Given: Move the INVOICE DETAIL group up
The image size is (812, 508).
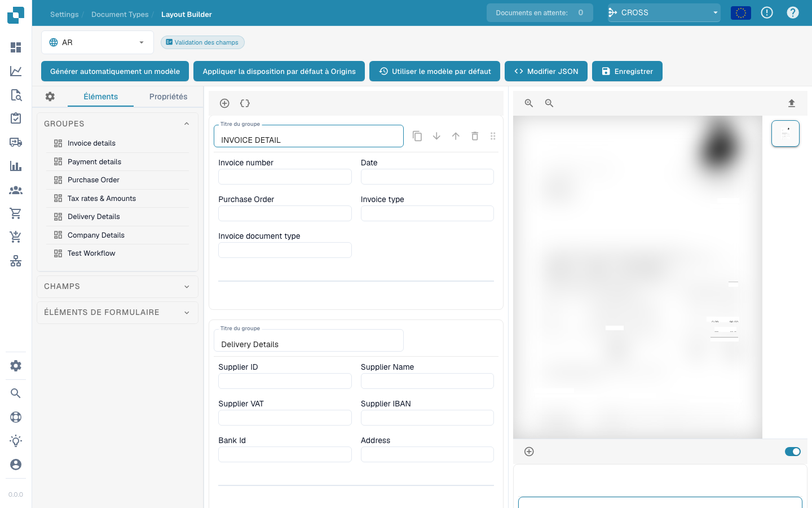Looking at the screenshot, I should (456, 136).
